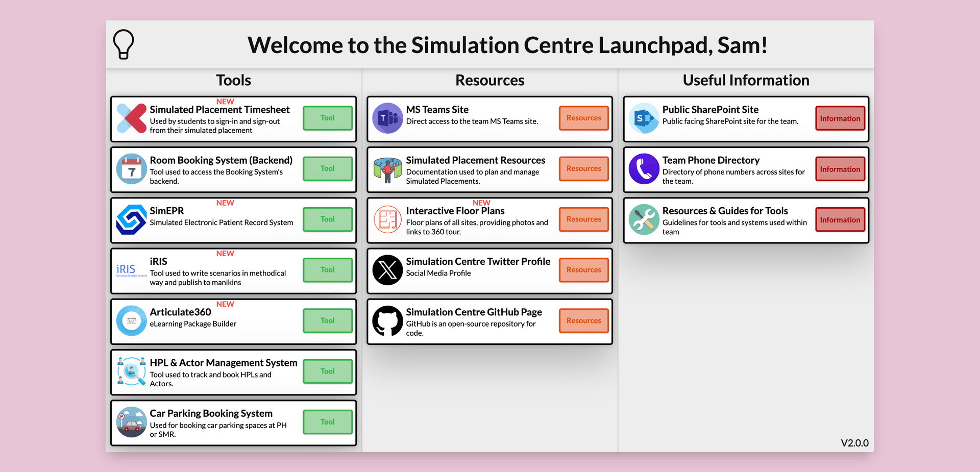Click the Simulated Placement Resources icon

pyautogui.click(x=388, y=170)
